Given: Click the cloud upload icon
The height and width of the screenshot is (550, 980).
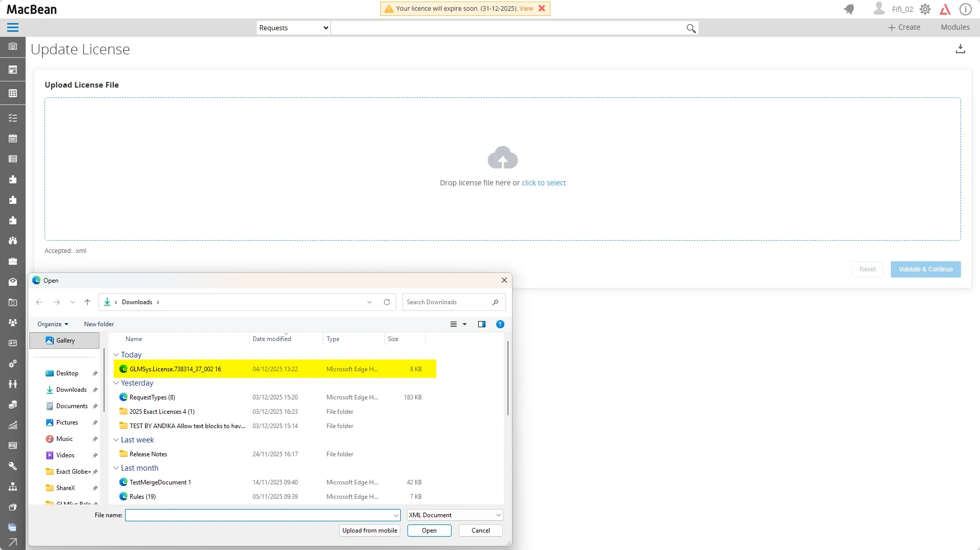Looking at the screenshot, I should click(x=502, y=158).
